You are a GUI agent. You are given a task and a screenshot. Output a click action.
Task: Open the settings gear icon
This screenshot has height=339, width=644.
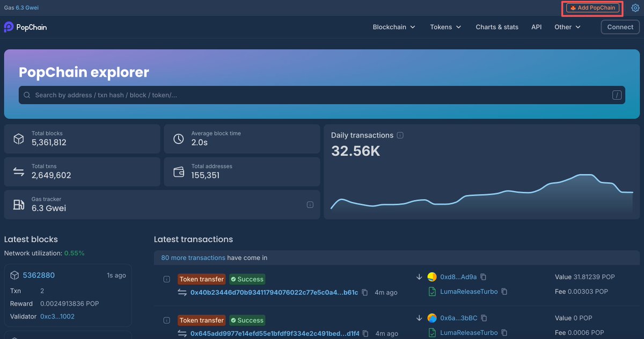635,8
